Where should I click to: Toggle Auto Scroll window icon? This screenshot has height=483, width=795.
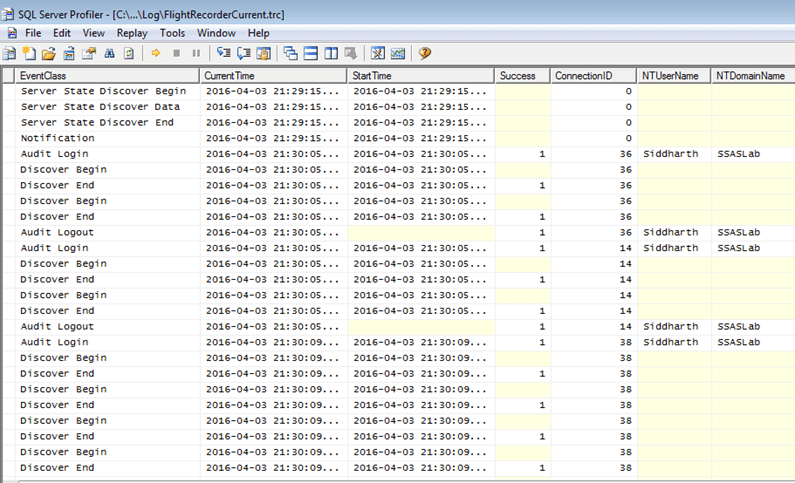351,53
